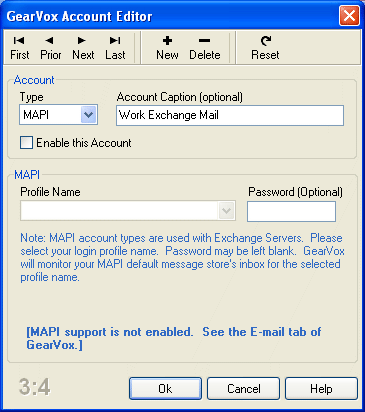Go to the Prior account record
365x412 pixels.
pos(50,48)
